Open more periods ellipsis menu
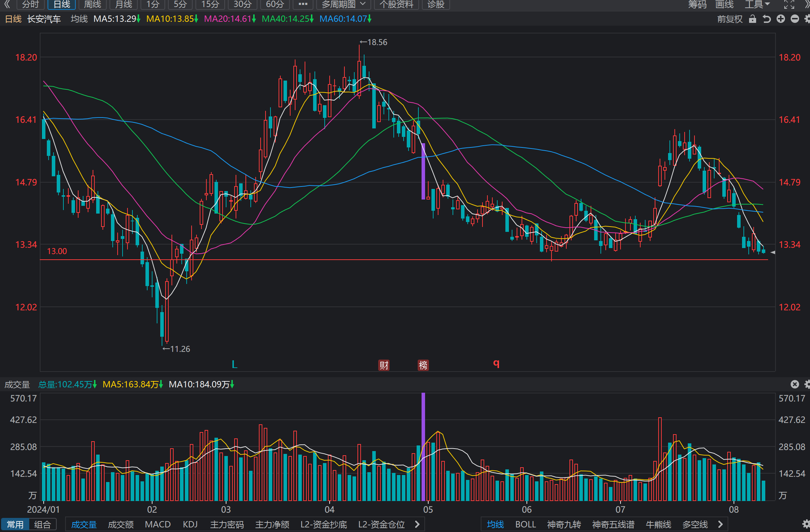The height and width of the screenshot is (532, 810). tap(303, 4)
